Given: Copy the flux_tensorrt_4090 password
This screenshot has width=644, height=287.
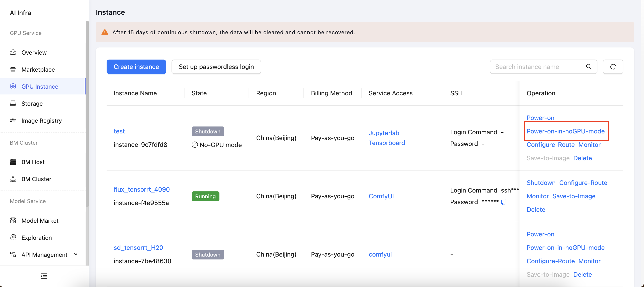Looking at the screenshot, I should 504,202.
